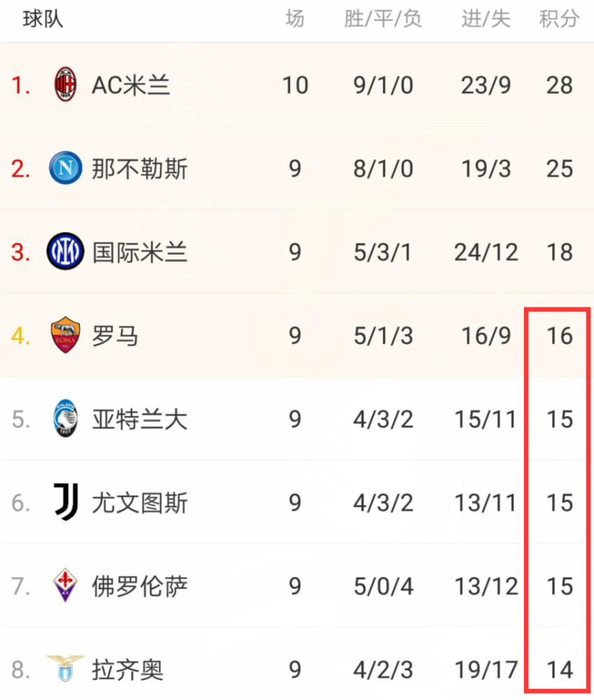594x700 pixels.
Task: Open the Lazio eagle logo
Action: coord(65,668)
